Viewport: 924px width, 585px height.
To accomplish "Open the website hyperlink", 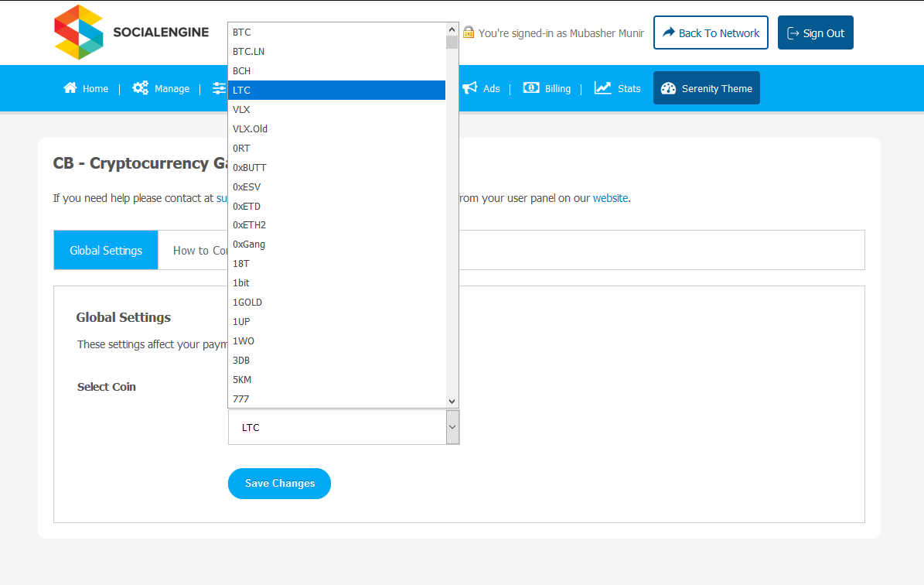I will (610, 198).
